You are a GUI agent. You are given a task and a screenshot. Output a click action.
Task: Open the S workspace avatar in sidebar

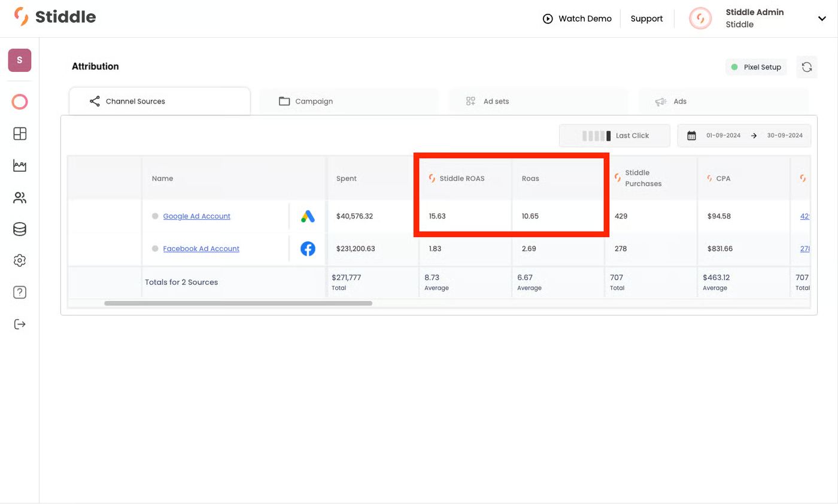pos(20,60)
